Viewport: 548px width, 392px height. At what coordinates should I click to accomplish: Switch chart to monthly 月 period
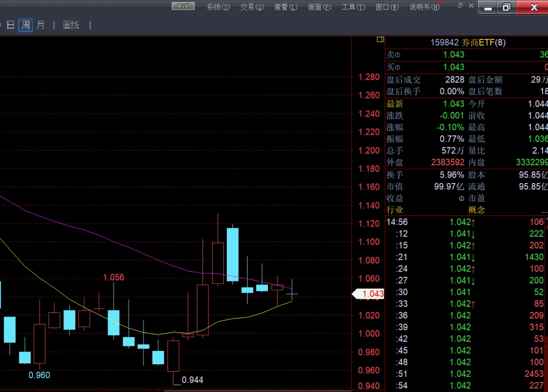click(x=41, y=25)
